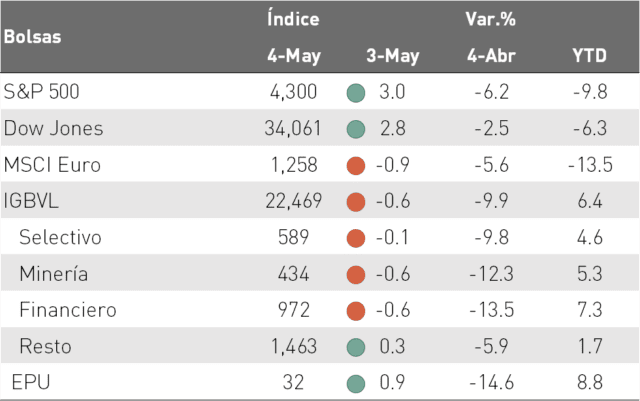Select the MSCI Euro YTD value -13.5

[x=590, y=165]
